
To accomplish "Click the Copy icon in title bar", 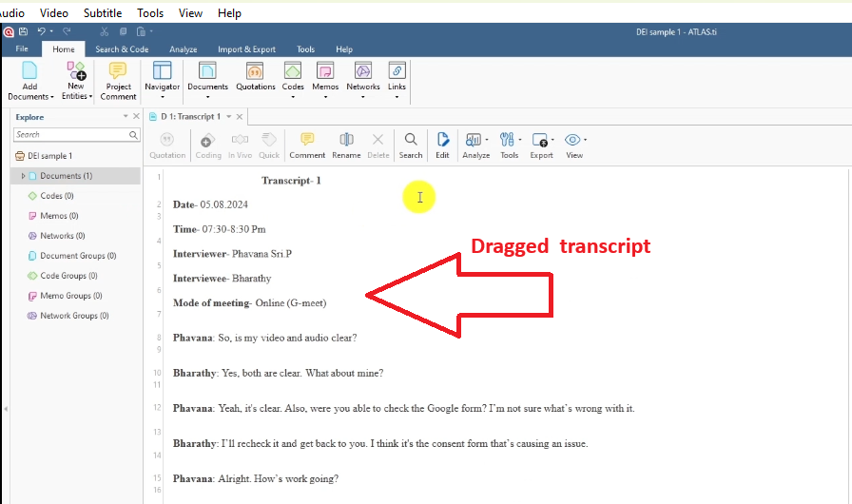I will [x=123, y=31].
